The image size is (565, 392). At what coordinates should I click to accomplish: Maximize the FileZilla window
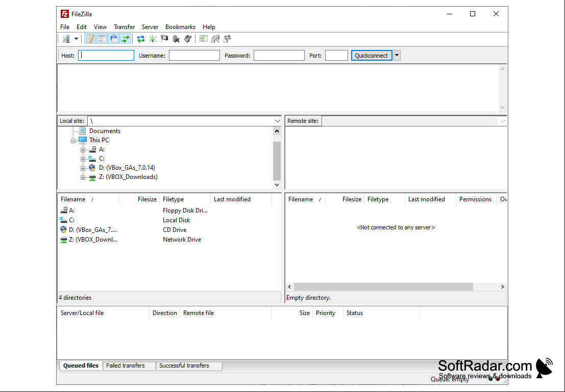coord(473,14)
